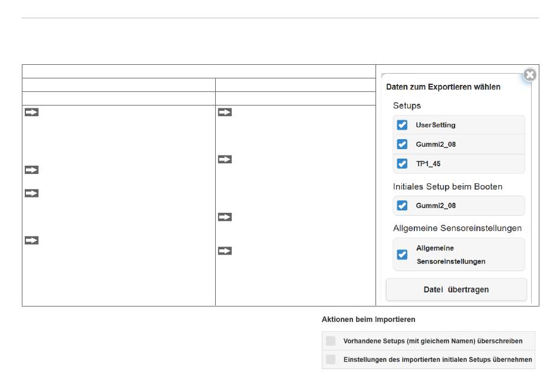Toggle Gummi2_08 under Initiales Setup beim Booten
This screenshot has width=560, height=392.
tap(402, 206)
